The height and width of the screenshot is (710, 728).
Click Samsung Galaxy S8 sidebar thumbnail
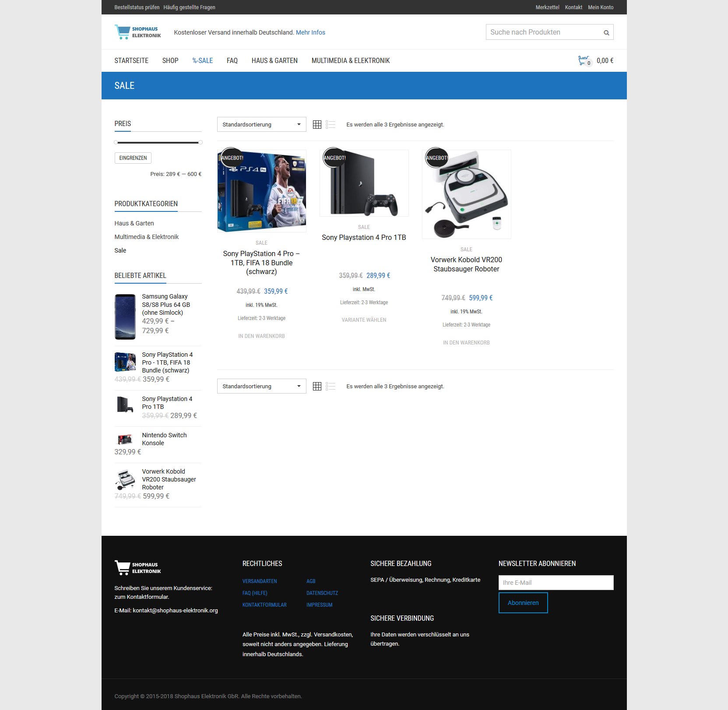point(125,317)
